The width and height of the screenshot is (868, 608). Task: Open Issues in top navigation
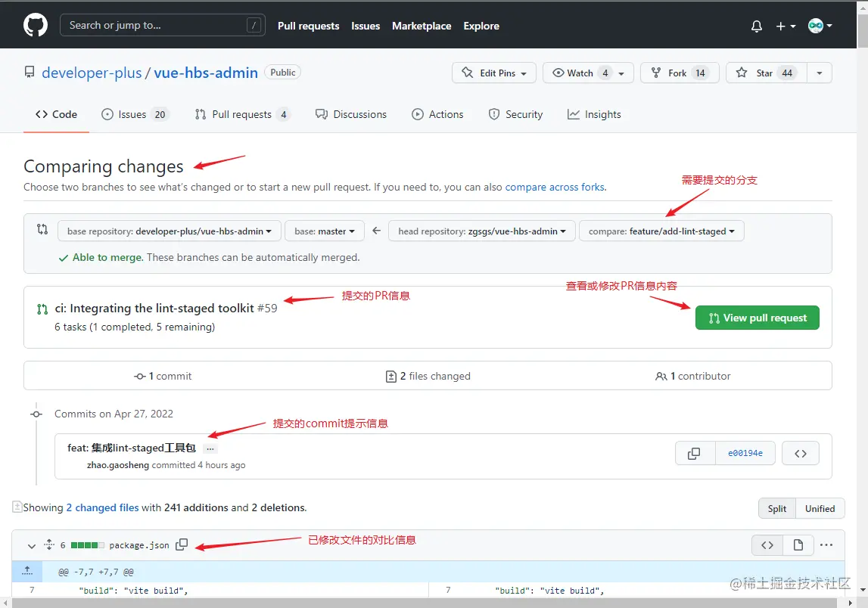pos(366,26)
